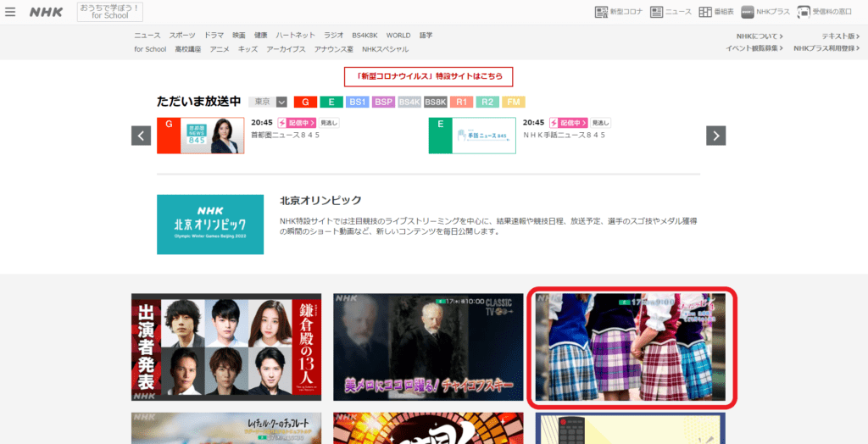Select the green E channel button
The height and width of the screenshot is (444, 868).
331,102
